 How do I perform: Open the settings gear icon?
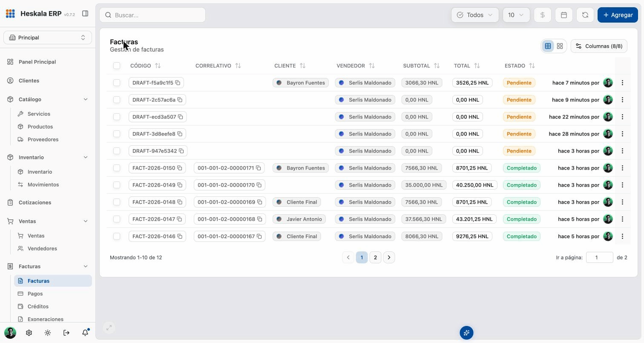pyautogui.click(x=29, y=333)
